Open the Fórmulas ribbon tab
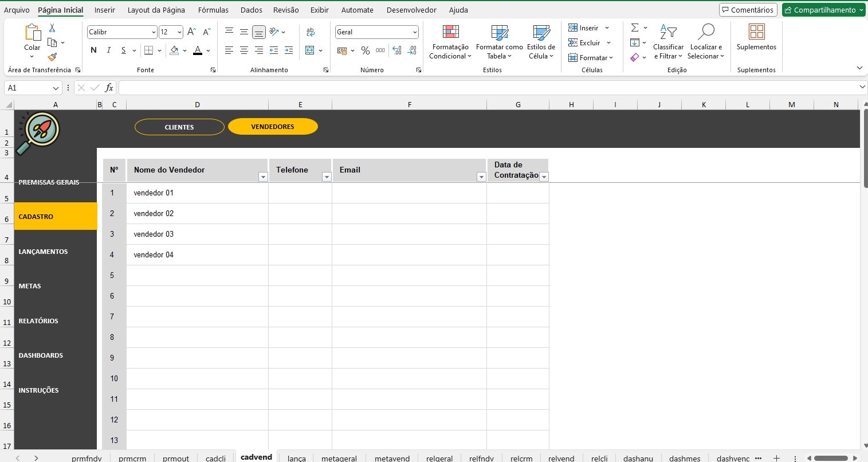 tap(213, 10)
